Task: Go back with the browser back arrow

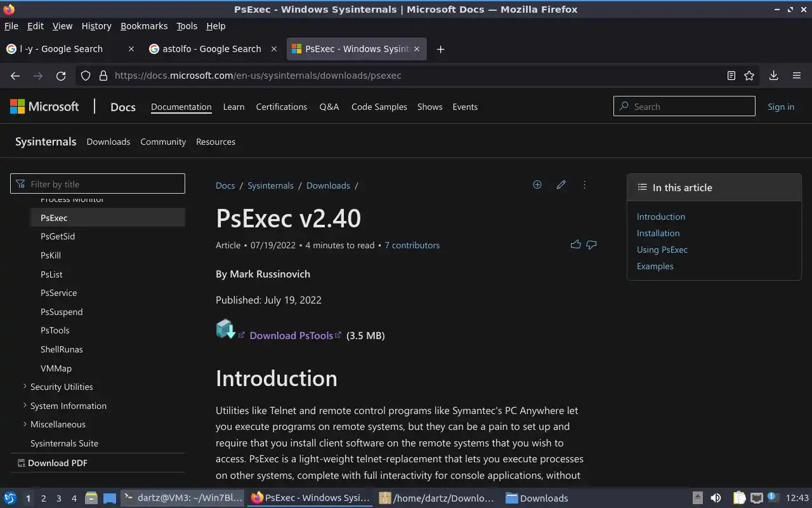Action: (15, 76)
